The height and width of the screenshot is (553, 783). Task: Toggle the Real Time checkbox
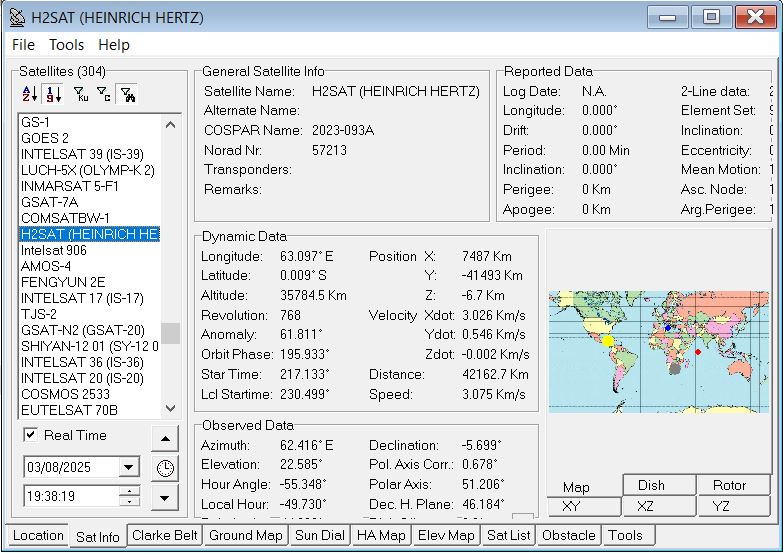(30, 435)
